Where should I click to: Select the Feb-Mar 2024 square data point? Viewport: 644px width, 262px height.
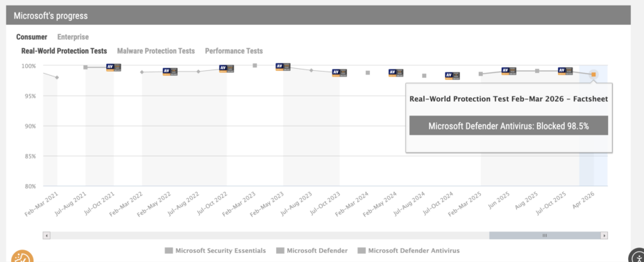[x=368, y=73]
